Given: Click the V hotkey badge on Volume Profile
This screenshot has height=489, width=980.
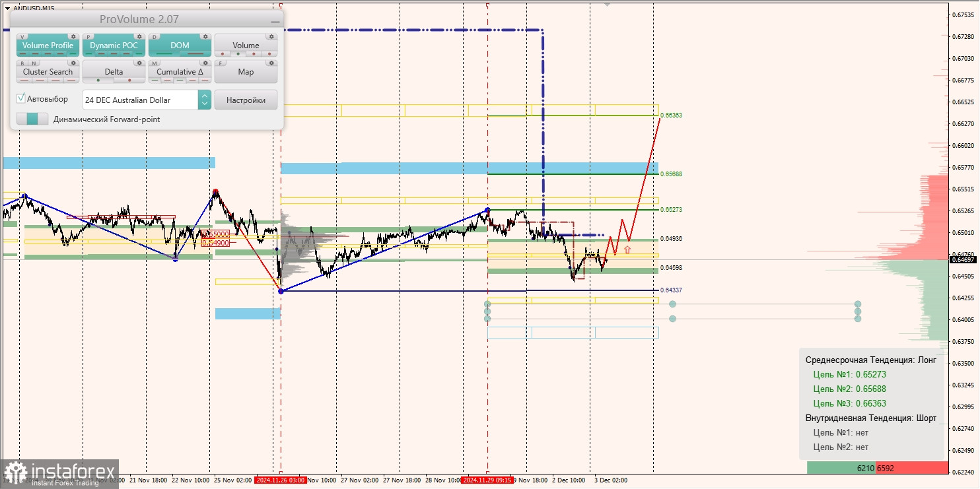Looking at the screenshot, I should point(22,37).
